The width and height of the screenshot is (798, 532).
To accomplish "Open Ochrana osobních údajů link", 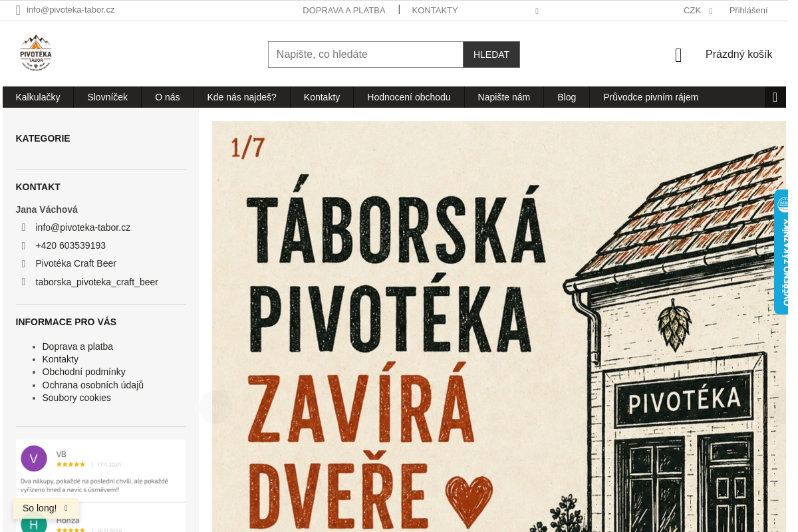I will pos(93,385).
